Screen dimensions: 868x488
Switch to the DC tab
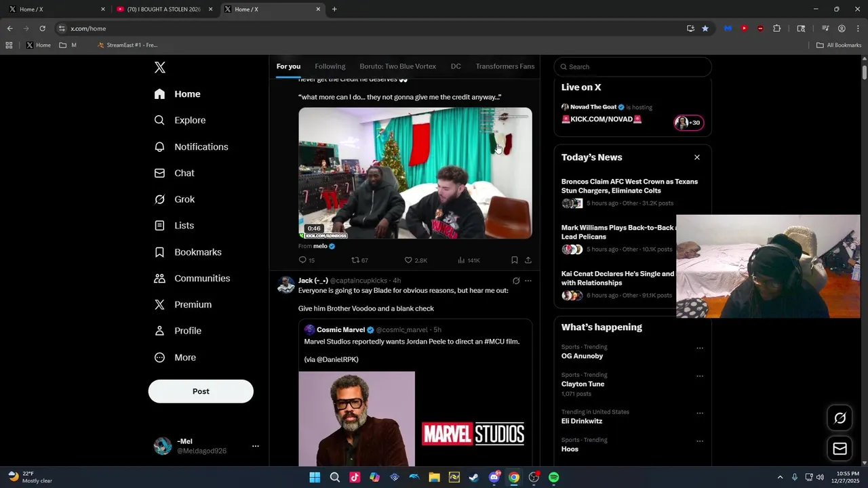(x=456, y=66)
